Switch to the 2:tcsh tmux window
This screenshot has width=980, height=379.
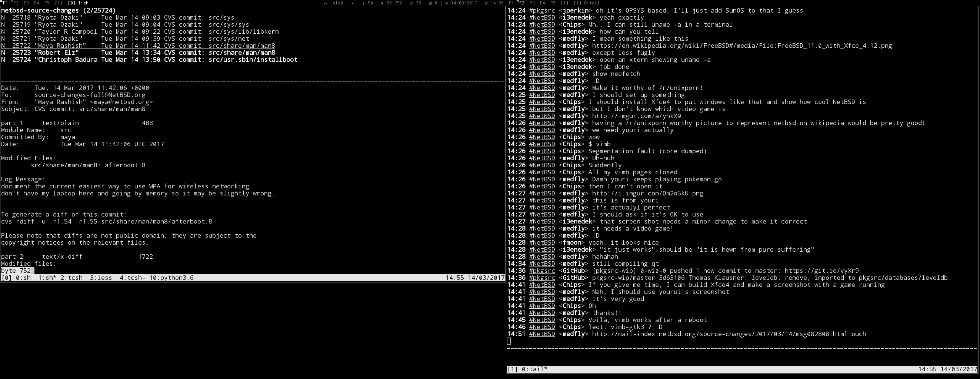71,278
